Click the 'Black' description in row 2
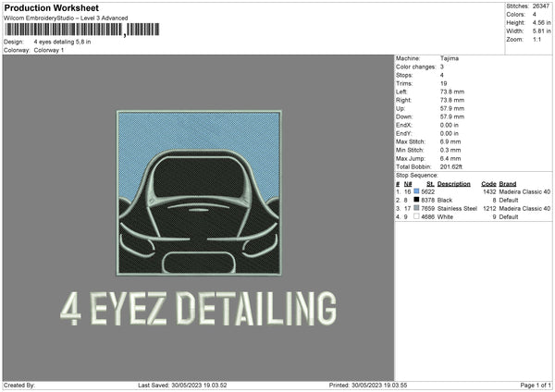The height and width of the screenshot is (392, 555). coord(445,201)
